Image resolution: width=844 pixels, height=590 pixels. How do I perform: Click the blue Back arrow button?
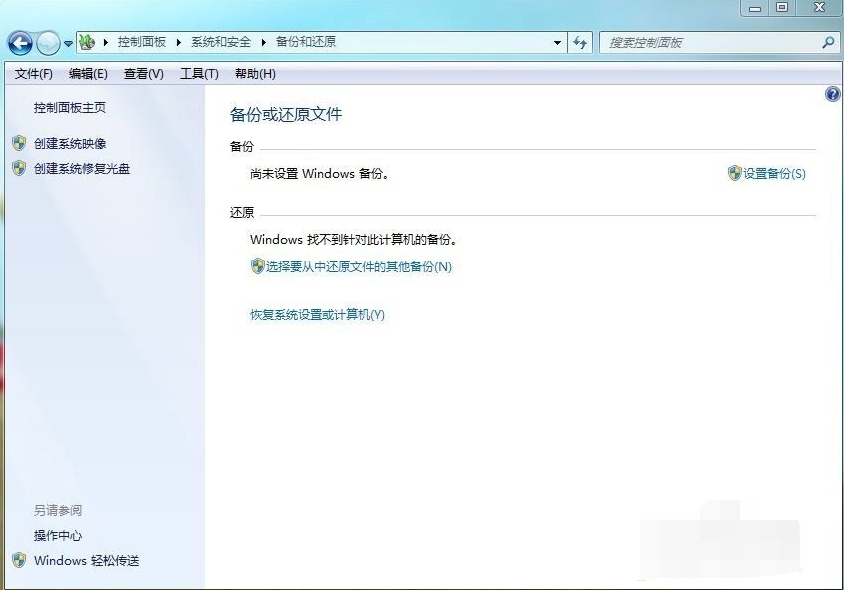click(20, 43)
